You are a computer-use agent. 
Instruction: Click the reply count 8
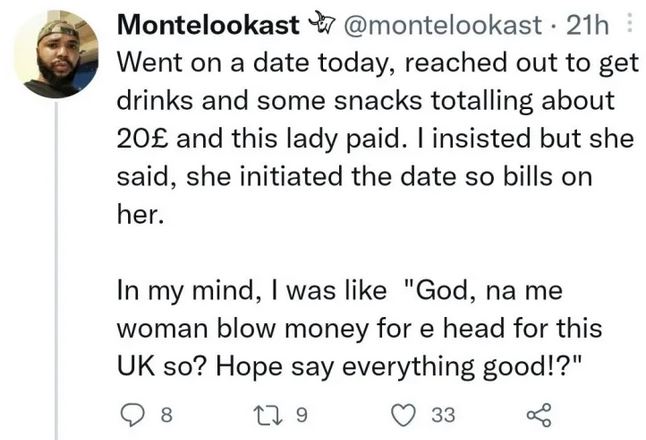coord(167,412)
